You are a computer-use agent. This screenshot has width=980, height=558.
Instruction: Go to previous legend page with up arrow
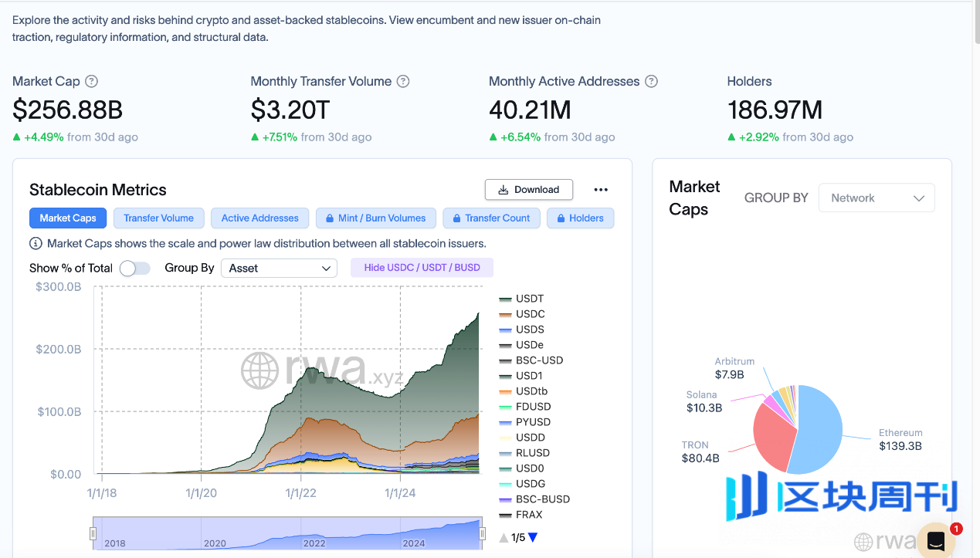[x=504, y=537]
